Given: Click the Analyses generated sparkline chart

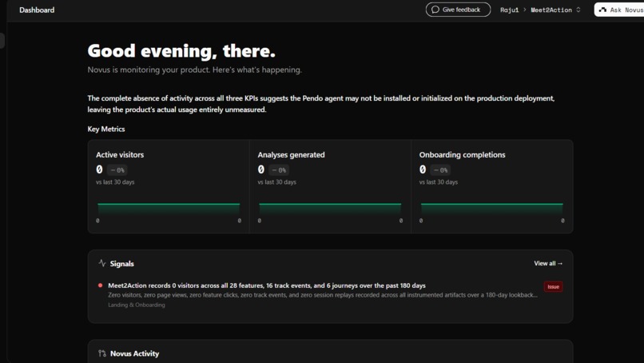Looking at the screenshot, I should point(330,209).
